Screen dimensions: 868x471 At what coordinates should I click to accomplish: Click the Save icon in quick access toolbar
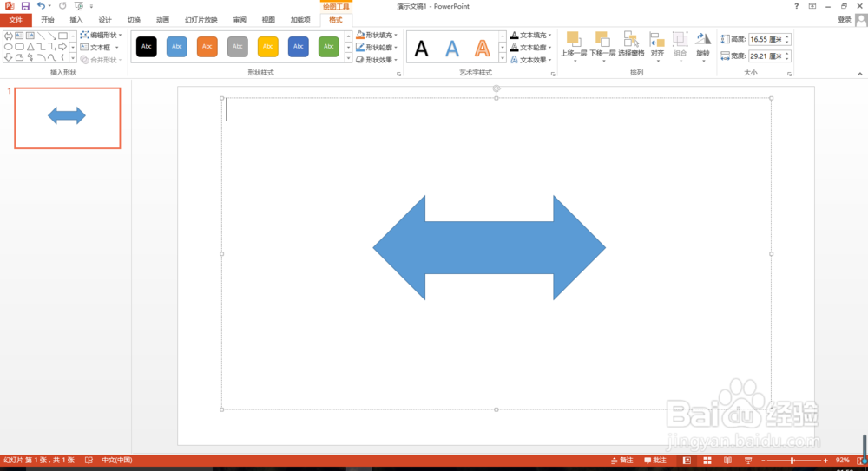point(25,6)
